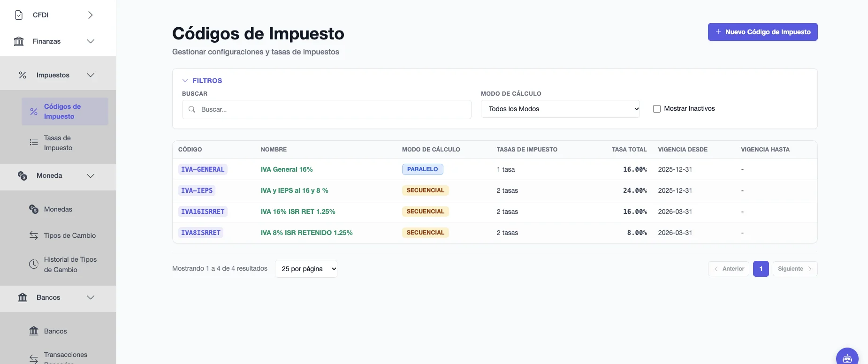Click SECUENCIAL badge in IVA16ISRRET row
The height and width of the screenshot is (364, 868).
click(x=425, y=212)
